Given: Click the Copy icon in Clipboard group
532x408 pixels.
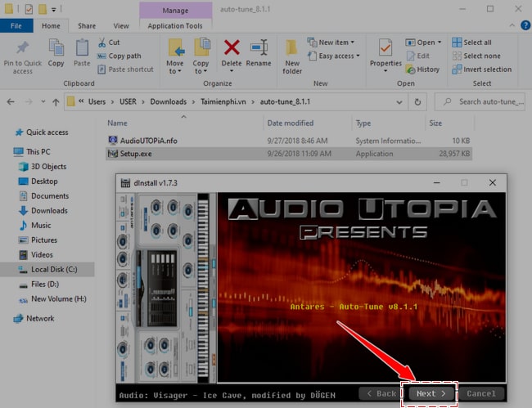Looking at the screenshot, I should 56,47.
